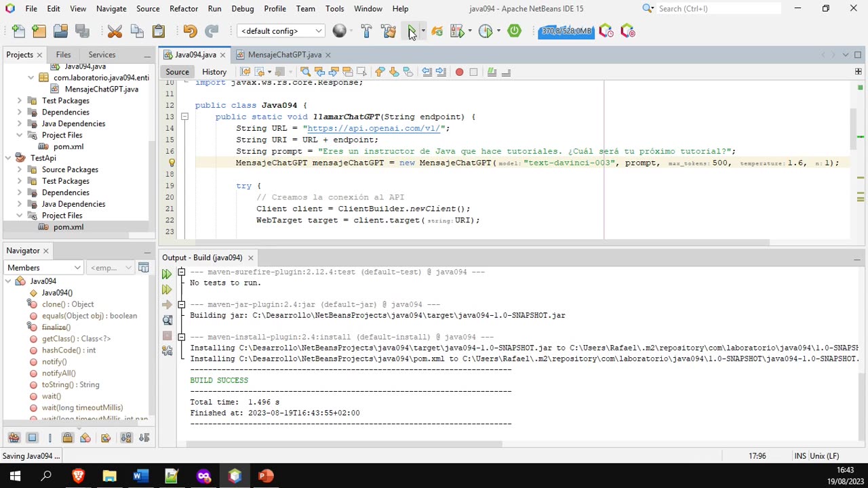Image resolution: width=868 pixels, height=488 pixels.
Task: Collapse com.laboratorio.java094.enti package node
Action: 31,77
